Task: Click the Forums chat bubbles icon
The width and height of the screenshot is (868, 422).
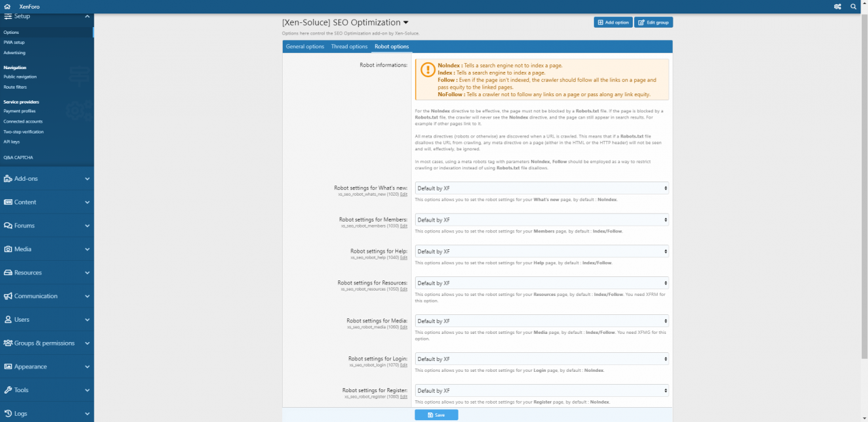Action: (8, 226)
